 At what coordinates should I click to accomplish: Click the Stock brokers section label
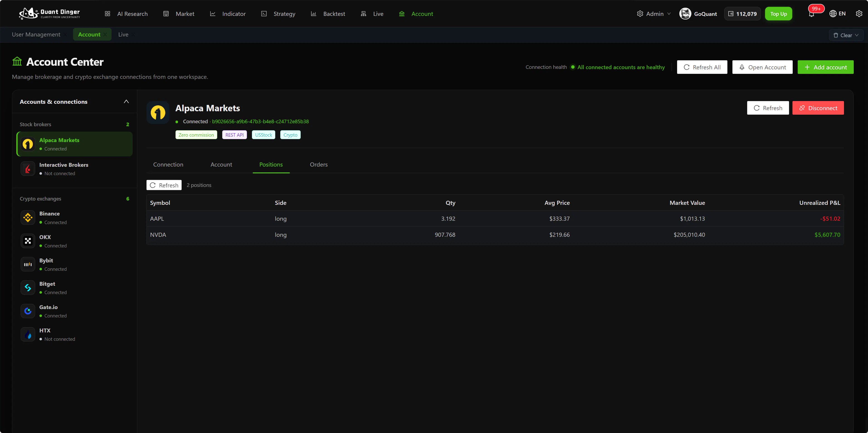pyautogui.click(x=35, y=125)
